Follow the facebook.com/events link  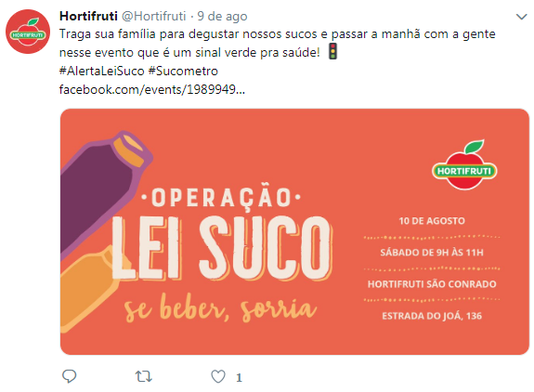click(152, 89)
